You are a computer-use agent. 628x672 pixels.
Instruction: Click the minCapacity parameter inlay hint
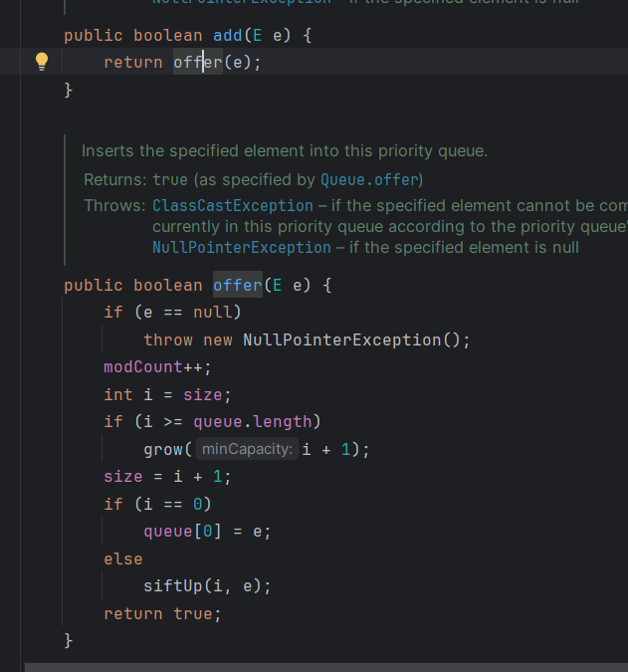click(246, 450)
